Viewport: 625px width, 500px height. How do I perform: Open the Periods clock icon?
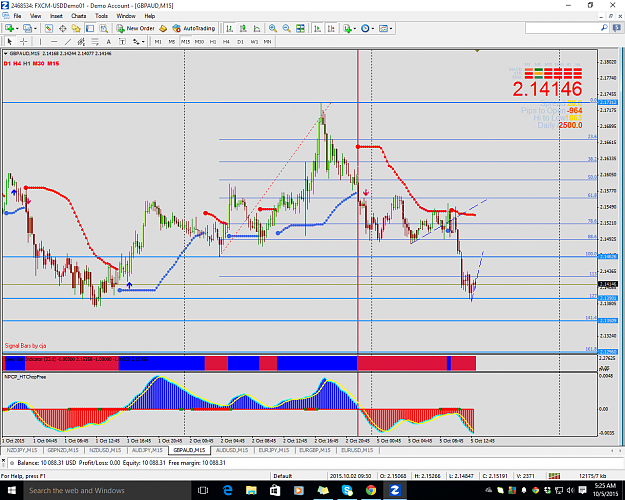pos(365,28)
